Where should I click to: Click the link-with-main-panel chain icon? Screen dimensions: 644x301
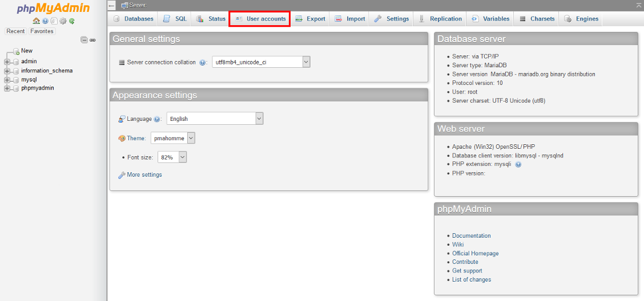pos(92,40)
